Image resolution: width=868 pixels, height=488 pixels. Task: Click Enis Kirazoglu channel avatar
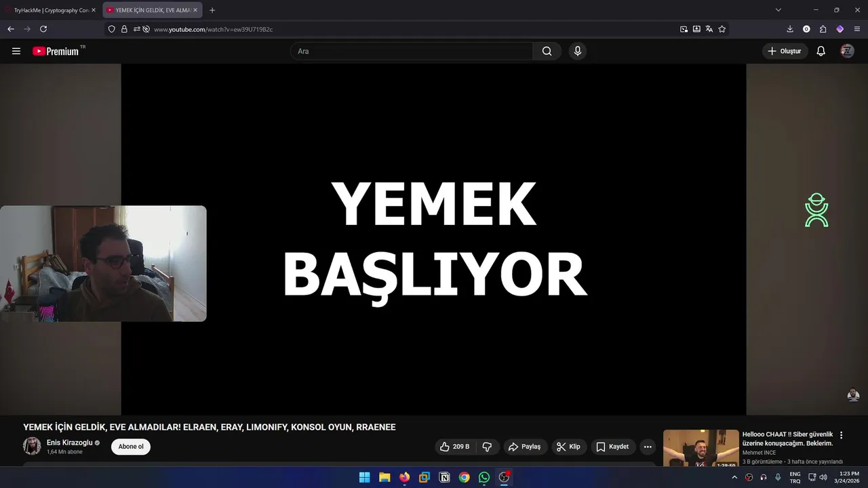[32, 446]
